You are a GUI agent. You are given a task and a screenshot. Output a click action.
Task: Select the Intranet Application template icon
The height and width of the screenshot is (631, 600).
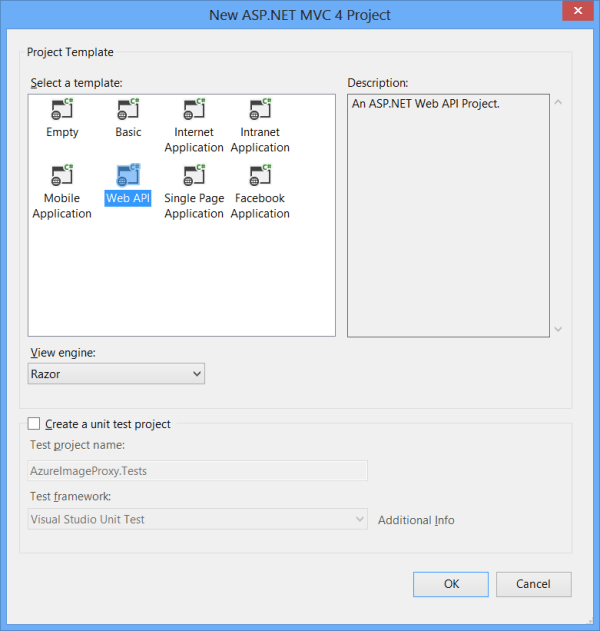(260, 109)
